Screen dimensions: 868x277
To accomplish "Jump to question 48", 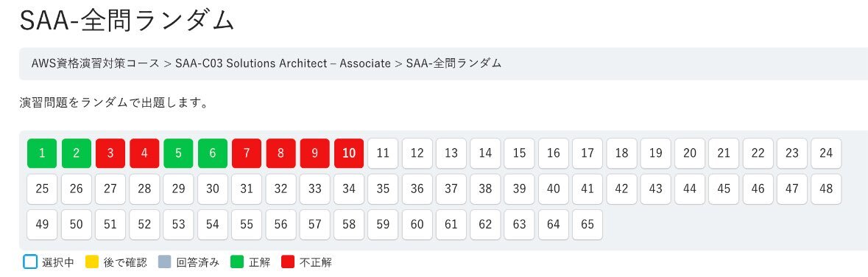I will point(826,189).
